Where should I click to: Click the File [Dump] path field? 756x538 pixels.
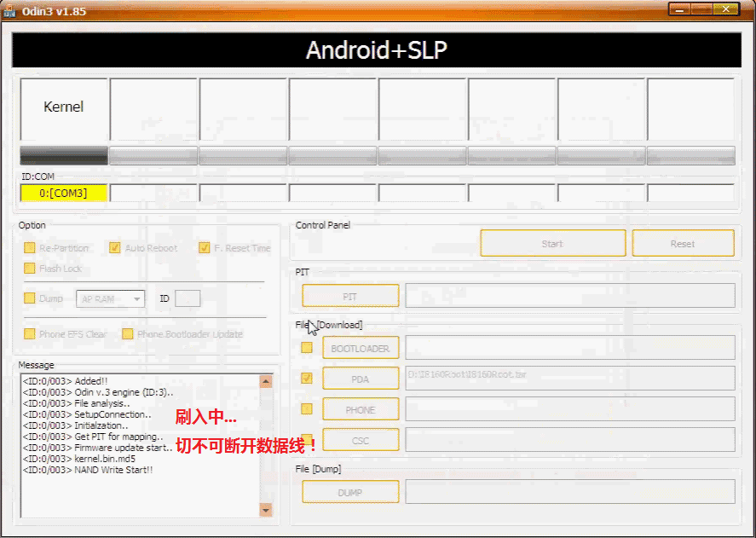pos(570,492)
